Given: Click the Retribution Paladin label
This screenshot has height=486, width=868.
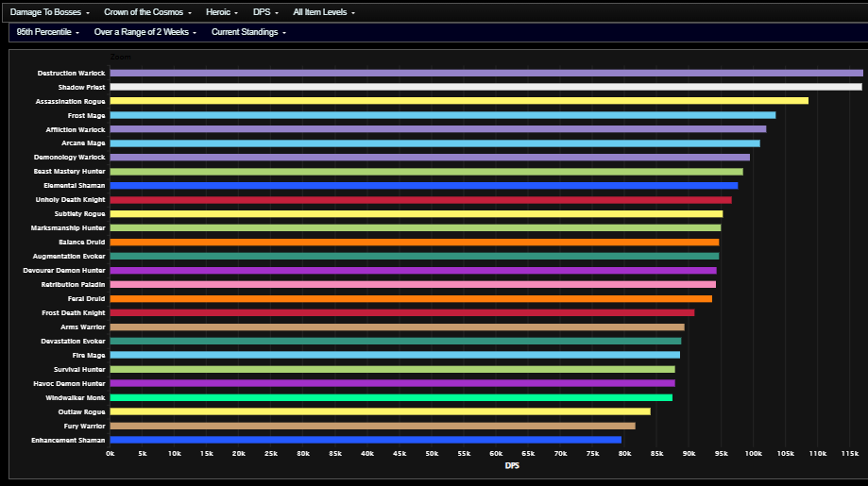Looking at the screenshot, I should [73, 285].
